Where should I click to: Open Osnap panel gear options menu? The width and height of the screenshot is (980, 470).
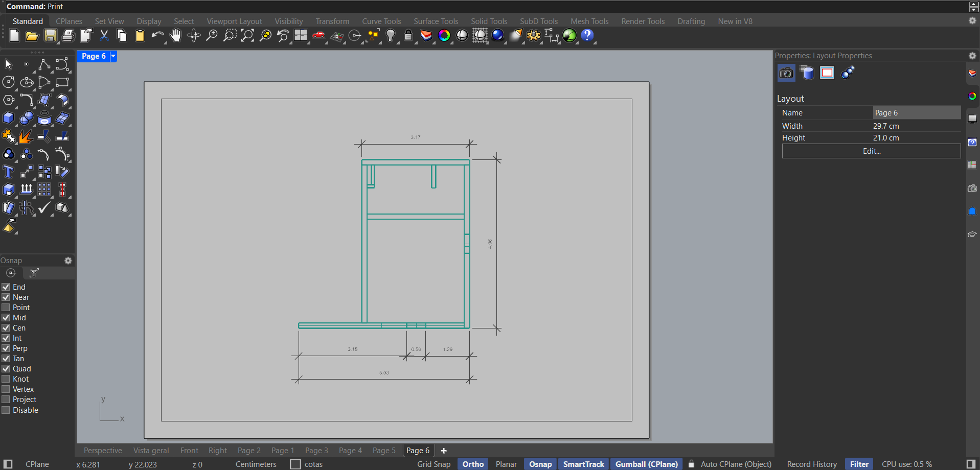coord(68,261)
